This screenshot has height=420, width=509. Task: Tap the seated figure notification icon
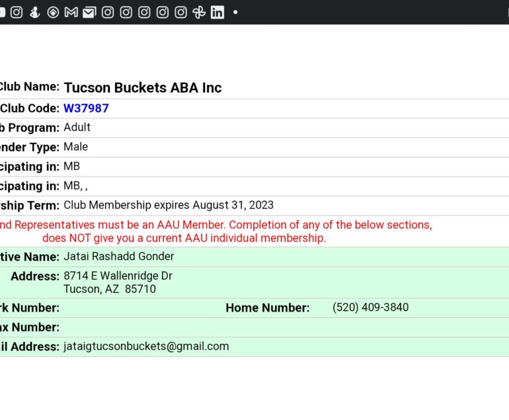(x=35, y=13)
